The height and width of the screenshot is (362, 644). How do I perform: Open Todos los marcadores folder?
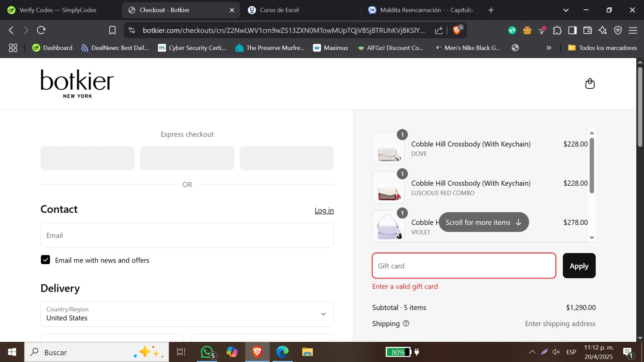coord(602,48)
